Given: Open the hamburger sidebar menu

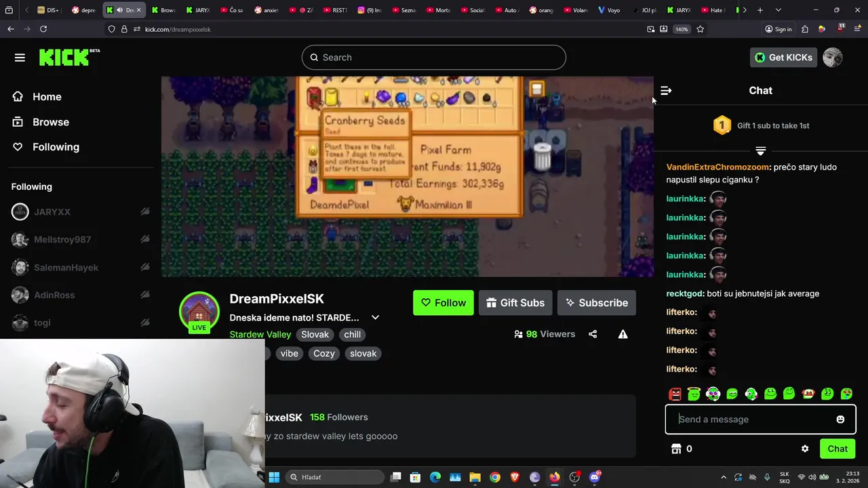Looking at the screenshot, I should [20, 58].
